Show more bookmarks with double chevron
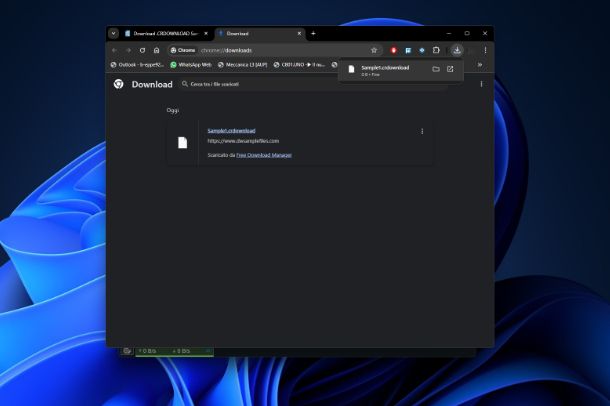The image size is (610, 406). coord(480,65)
